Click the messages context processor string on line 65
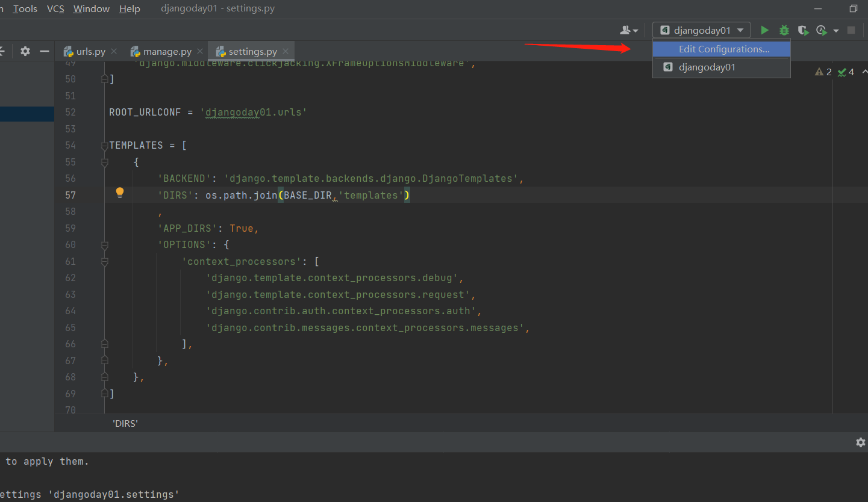 point(365,328)
